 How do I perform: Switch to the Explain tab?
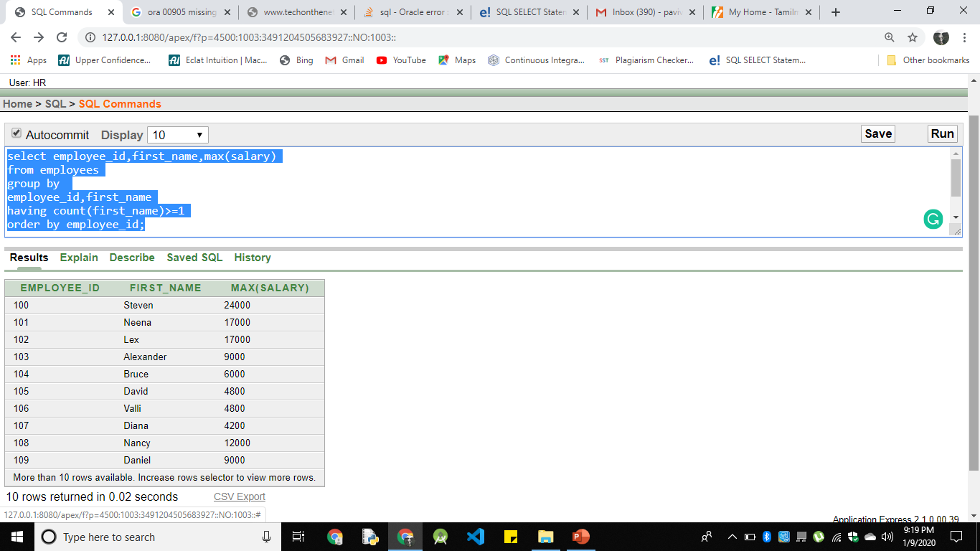[x=79, y=258]
